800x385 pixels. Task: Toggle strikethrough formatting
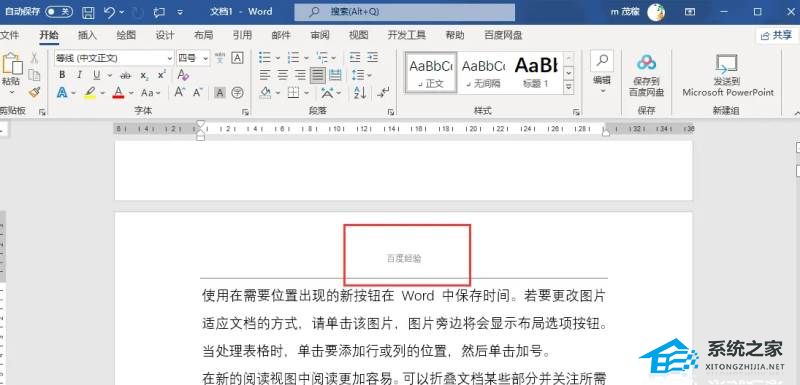(x=125, y=75)
